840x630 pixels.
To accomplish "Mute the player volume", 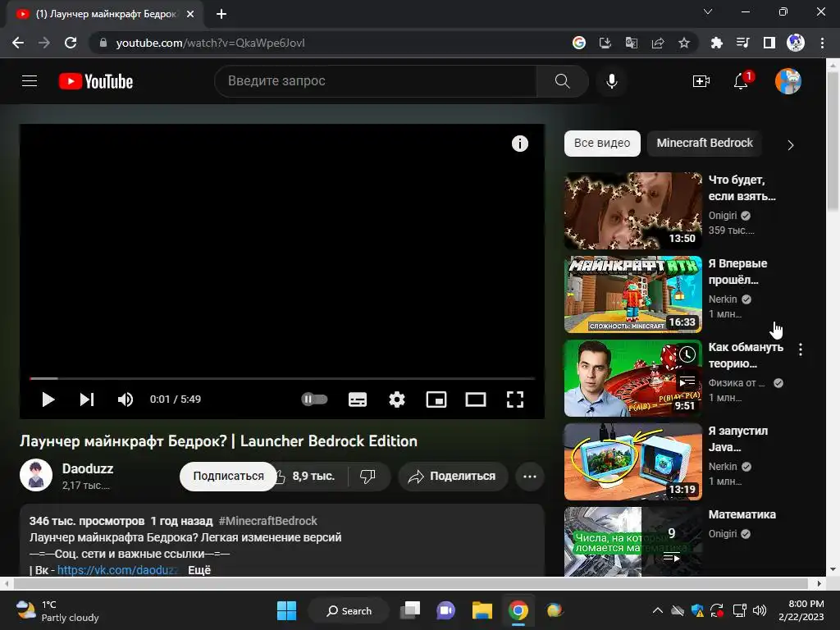I will pyautogui.click(x=126, y=399).
